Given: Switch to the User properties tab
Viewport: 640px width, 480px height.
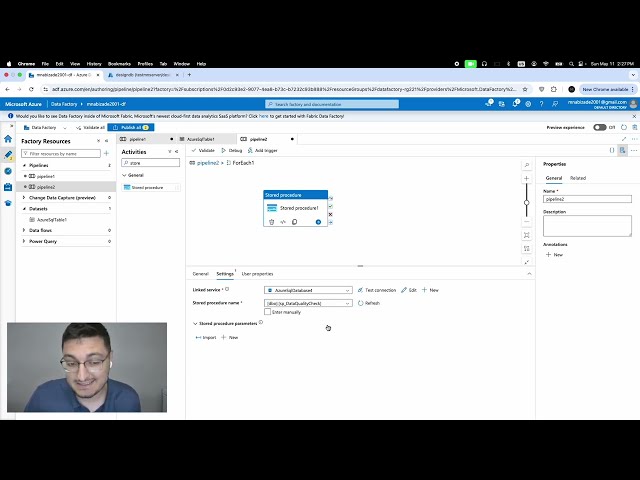Looking at the screenshot, I should tap(257, 274).
